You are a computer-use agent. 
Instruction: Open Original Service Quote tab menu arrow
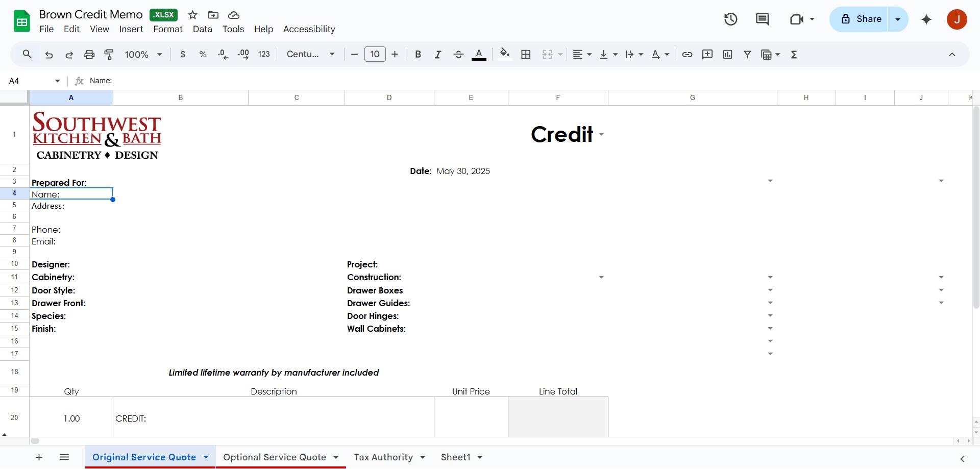click(x=206, y=457)
